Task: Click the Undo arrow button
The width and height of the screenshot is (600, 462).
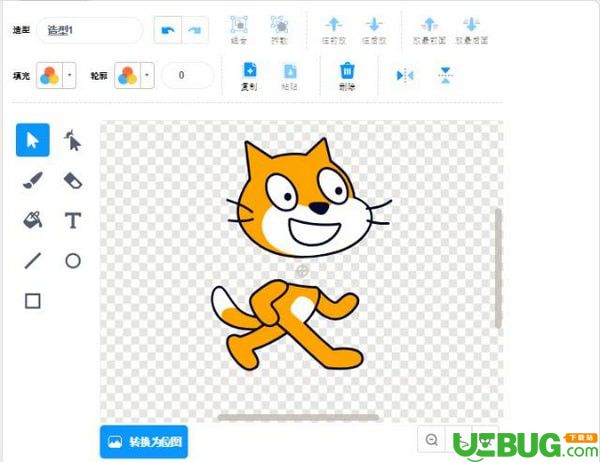Action: (168, 30)
